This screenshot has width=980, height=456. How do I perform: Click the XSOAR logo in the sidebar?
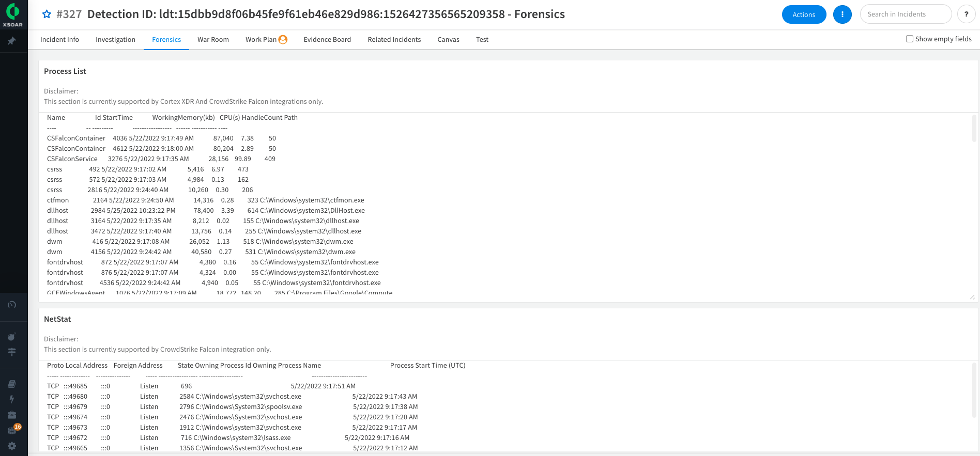(13, 14)
